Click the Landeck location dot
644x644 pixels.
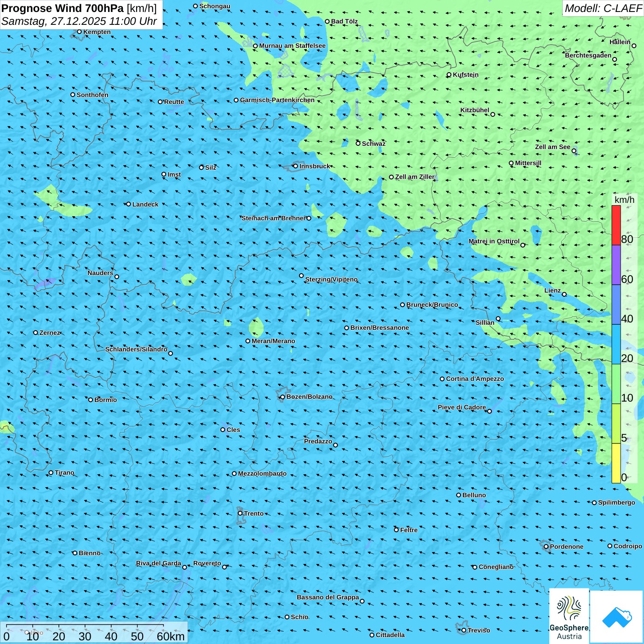click(x=128, y=204)
